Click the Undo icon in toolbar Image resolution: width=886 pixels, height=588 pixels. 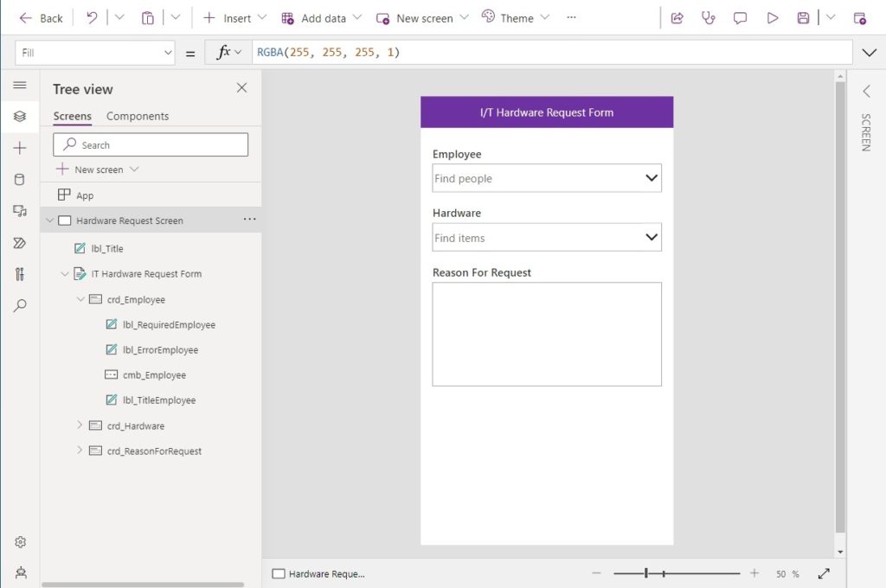tap(92, 18)
